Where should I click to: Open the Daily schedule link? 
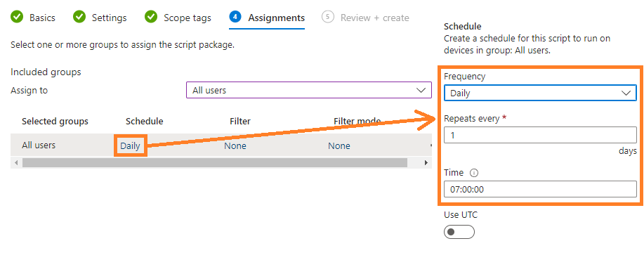click(x=130, y=145)
